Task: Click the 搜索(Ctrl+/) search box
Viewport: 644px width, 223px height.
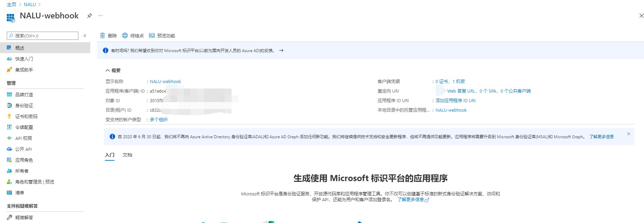Action: 43,36
